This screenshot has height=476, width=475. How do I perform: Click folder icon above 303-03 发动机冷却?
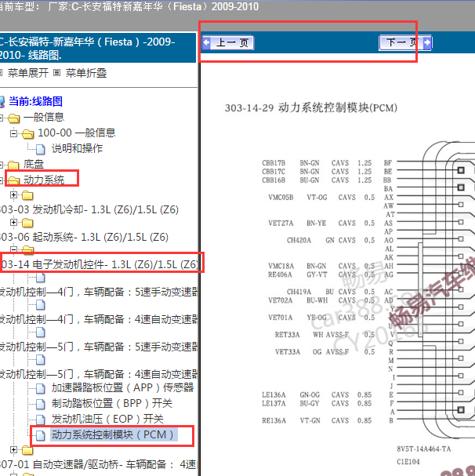(27, 195)
